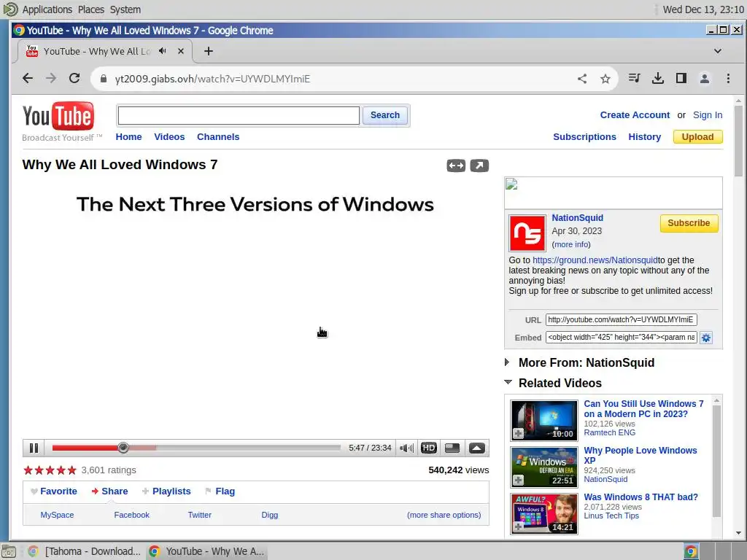This screenshot has height=560, width=747.
Task: Open 'Why People Love Windows XP' link
Action: 640,456
